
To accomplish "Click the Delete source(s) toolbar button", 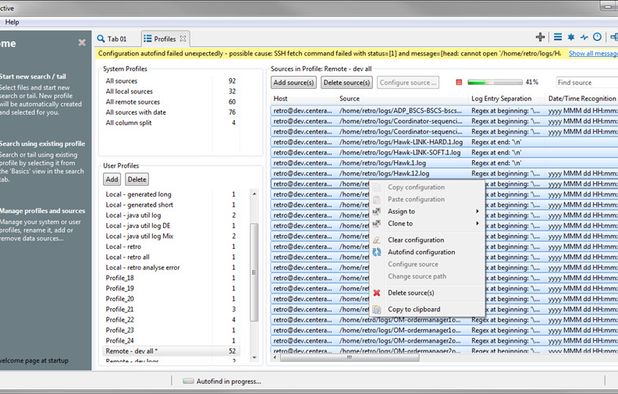I will [x=347, y=82].
